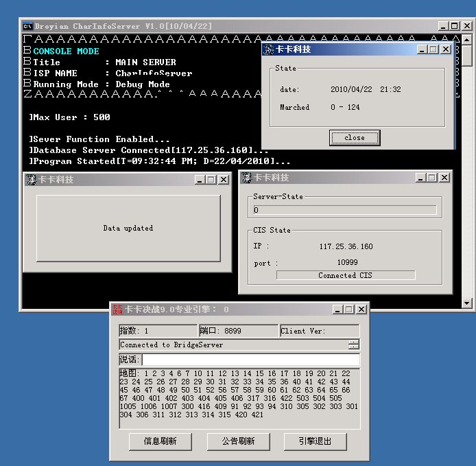The width and height of the screenshot is (476, 466).
Task: Click the Connected CIS status button
Action: (x=346, y=275)
